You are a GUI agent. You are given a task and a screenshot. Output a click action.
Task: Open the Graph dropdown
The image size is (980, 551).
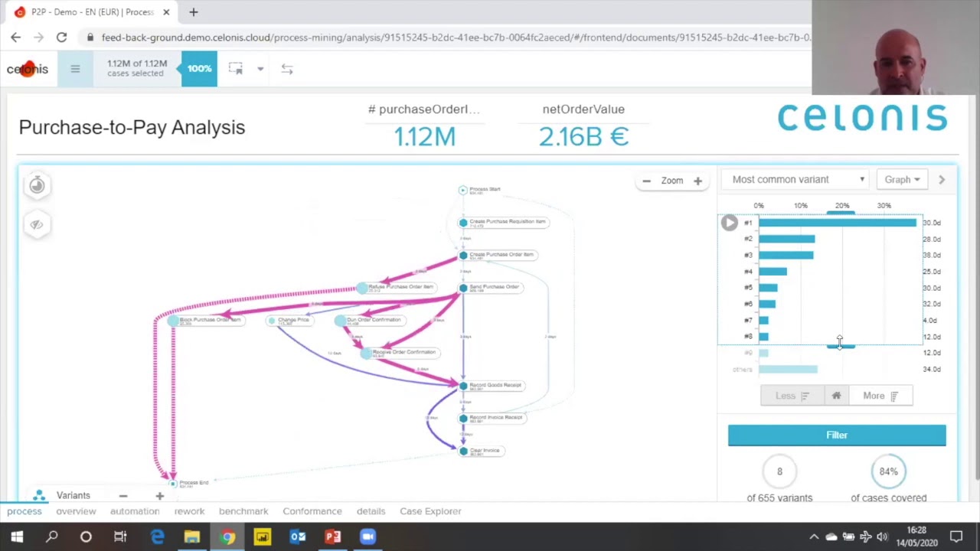click(x=902, y=179)
